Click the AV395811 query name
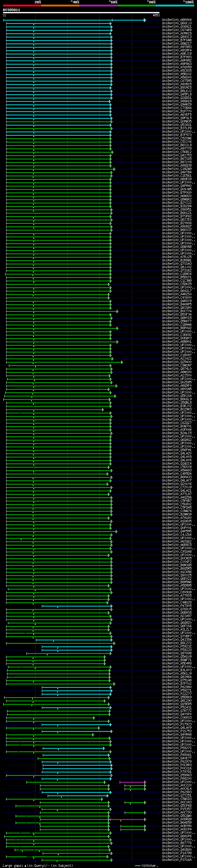Screen dimensions: 197x868 click(11, 10)
